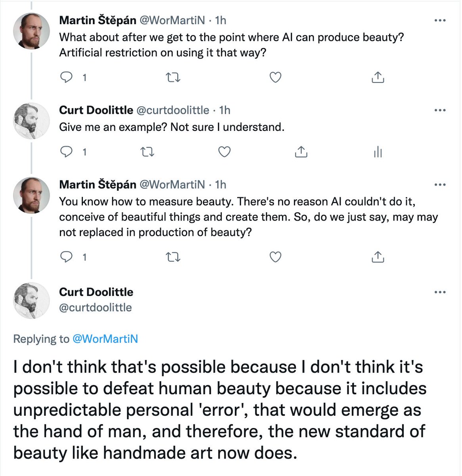Open more options for Martin's first tweet

(440, 20)
